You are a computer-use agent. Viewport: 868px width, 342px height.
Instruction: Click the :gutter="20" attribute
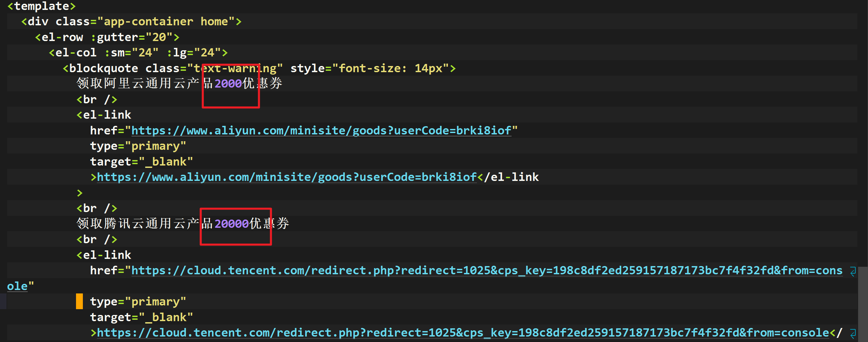click(131, 37)
